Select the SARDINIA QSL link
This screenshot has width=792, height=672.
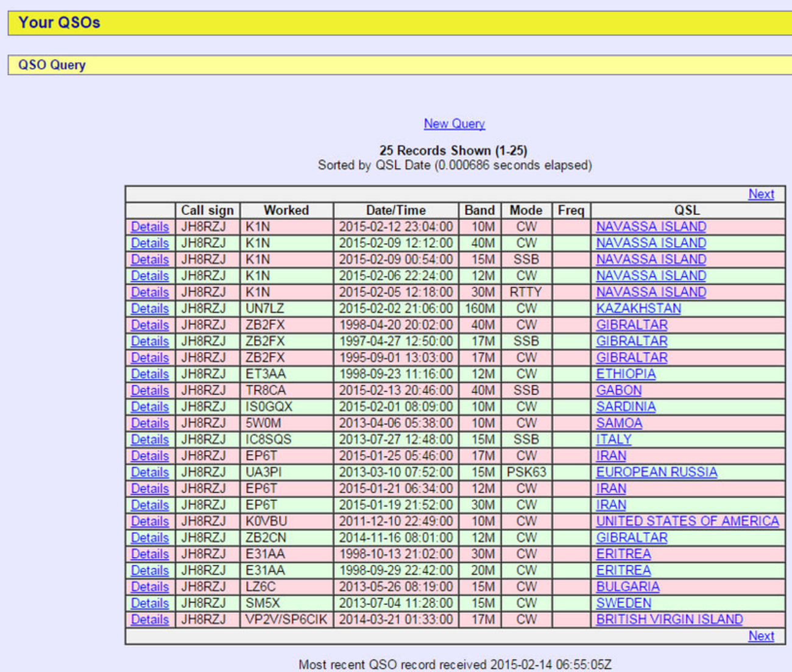click(626, 407)
